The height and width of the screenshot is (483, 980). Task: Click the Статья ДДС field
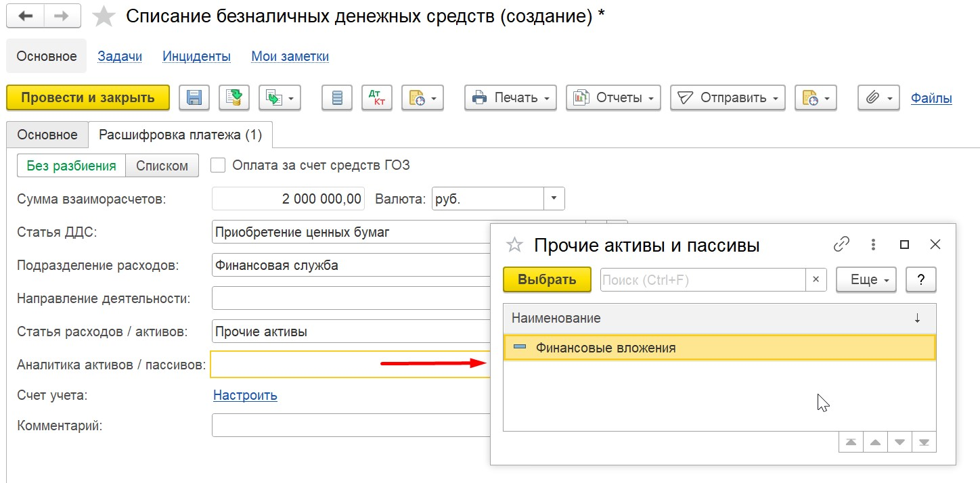pos(351,232)
